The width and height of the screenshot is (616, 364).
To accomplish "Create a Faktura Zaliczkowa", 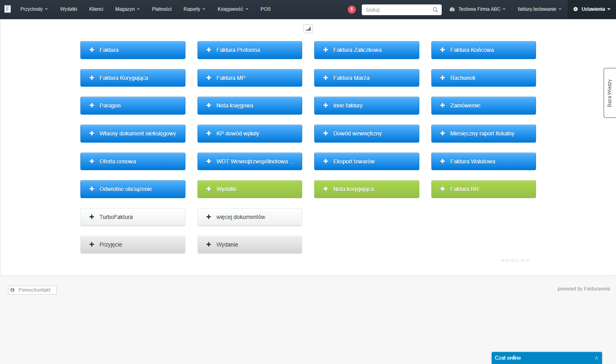I will [367, 50].
